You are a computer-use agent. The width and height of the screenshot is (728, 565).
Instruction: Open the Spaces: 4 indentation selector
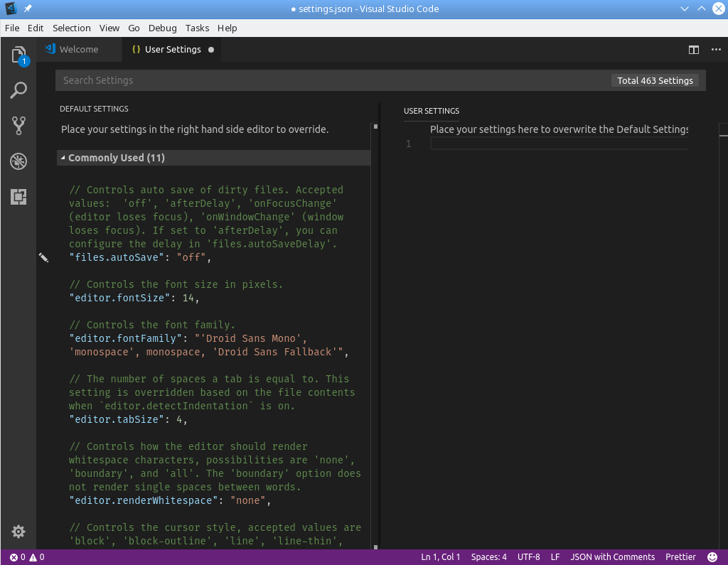[x=488, y=557]
